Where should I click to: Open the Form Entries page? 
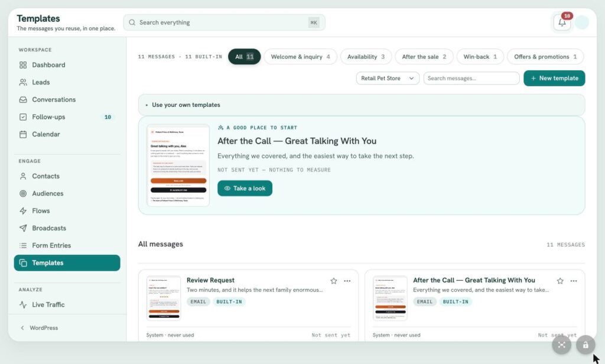coord(67,245)
